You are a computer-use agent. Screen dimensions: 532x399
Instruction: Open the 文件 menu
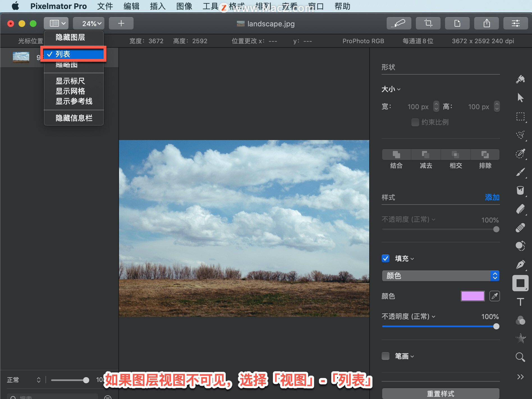[x=105, y=6]
